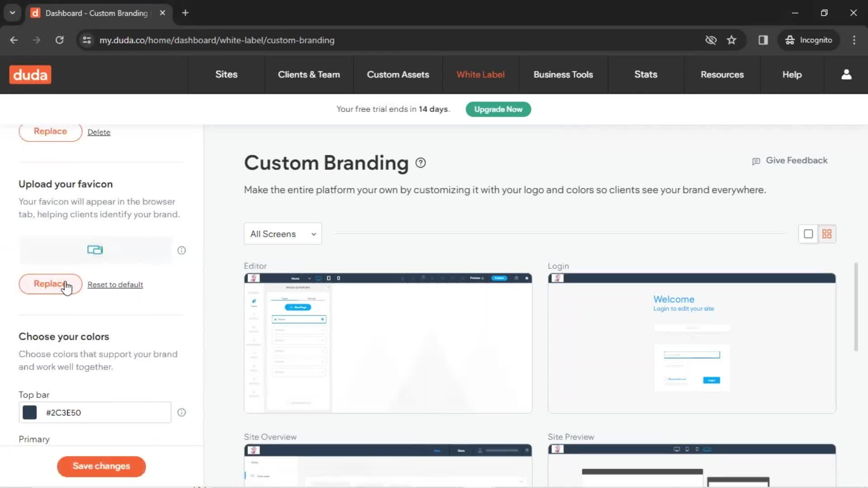Close the Dashboard - Custom Branding tab
The width and height of the screenshot is (868, 488).
pyautogui.click(x=162, y=13)
